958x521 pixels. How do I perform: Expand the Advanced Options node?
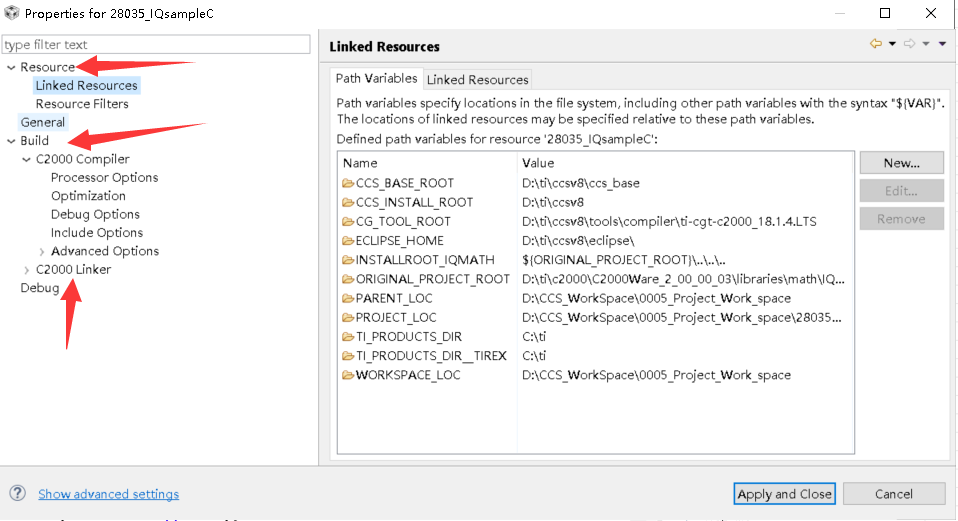pyautogui.click(x=42, y=251)
